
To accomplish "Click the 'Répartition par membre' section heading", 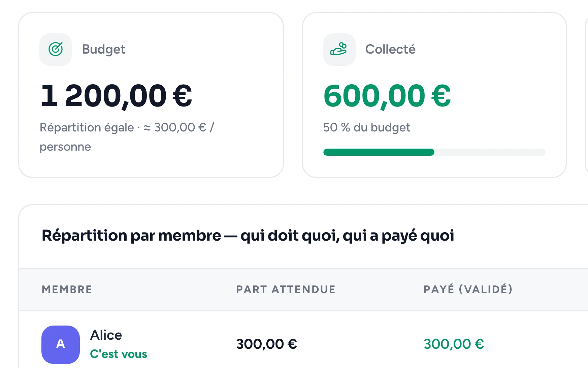I will tap(248, 236).
